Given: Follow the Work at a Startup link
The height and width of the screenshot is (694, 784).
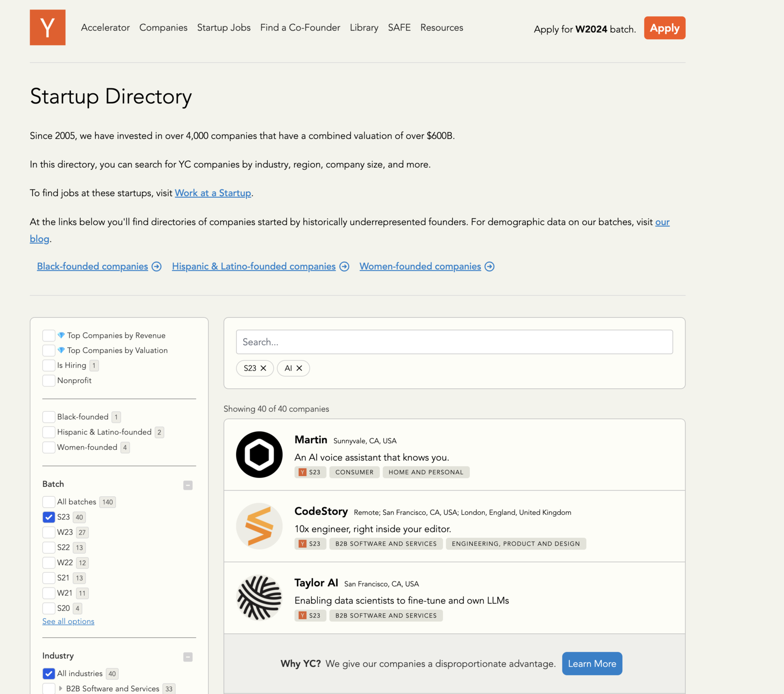Looking at the screenshot, I should [213, 193].
